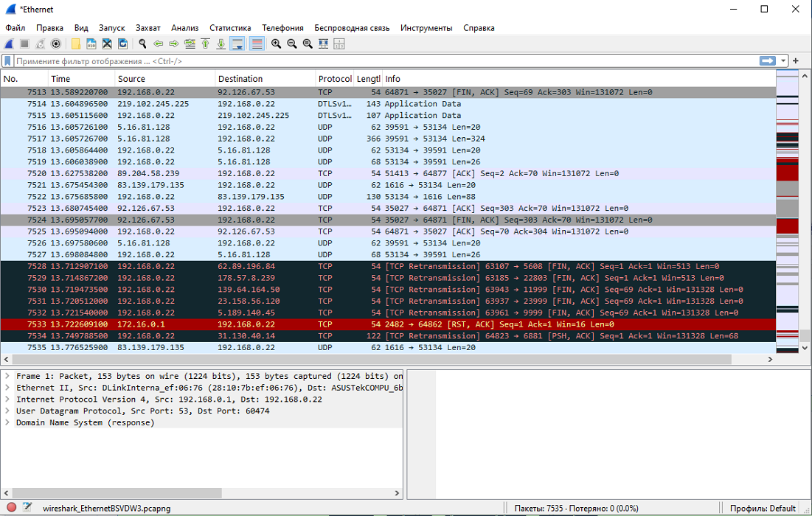This screenshot has height=516, width=812.
Task: Go to specified packet icon
Action: point(190,44)
